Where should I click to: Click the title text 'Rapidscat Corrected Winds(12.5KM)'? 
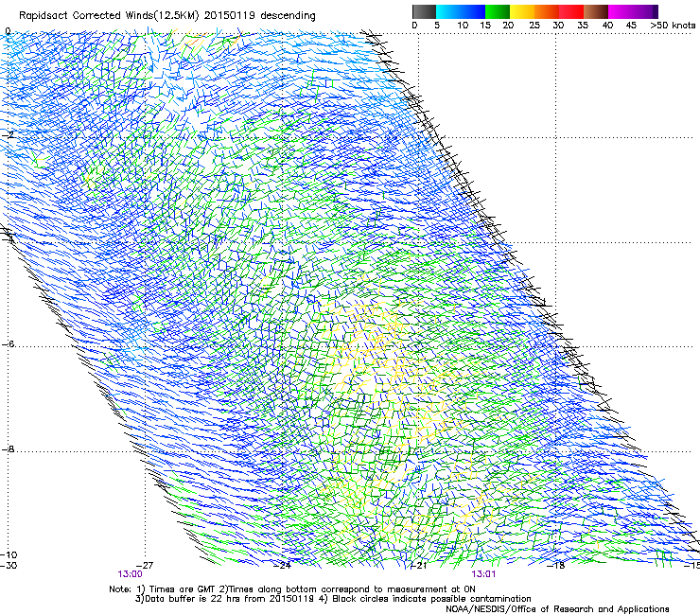coord(109,16)
